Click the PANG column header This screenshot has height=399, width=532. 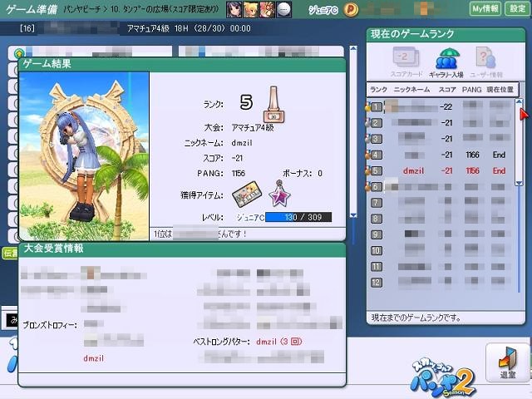coord(471,90)
